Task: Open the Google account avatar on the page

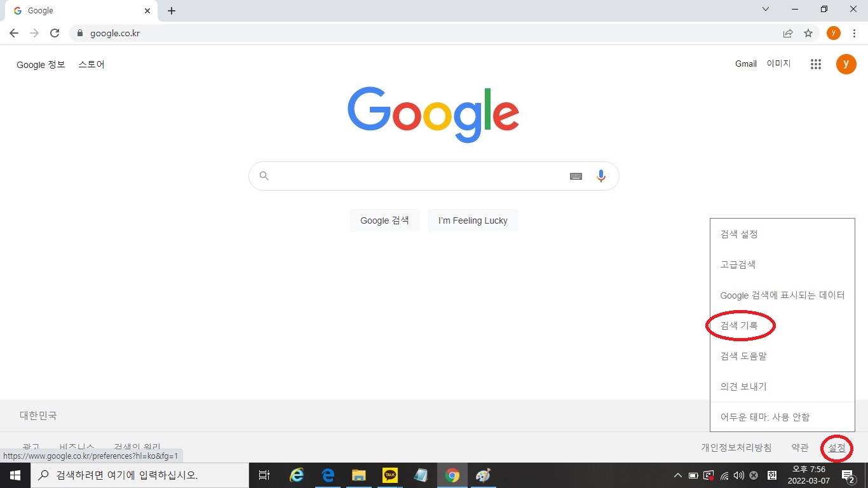Action: [x=846, y=64]
